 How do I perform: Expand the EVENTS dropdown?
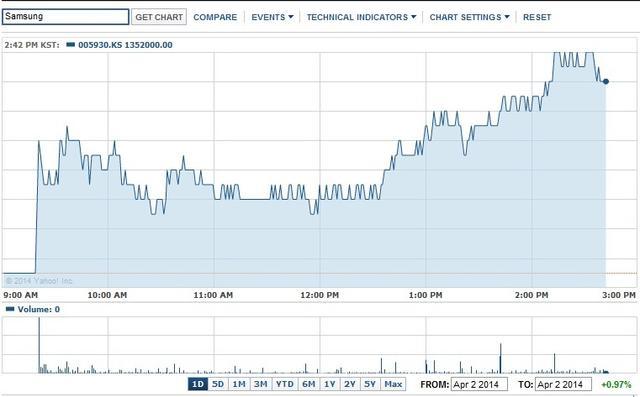click(x=272, y=17)
